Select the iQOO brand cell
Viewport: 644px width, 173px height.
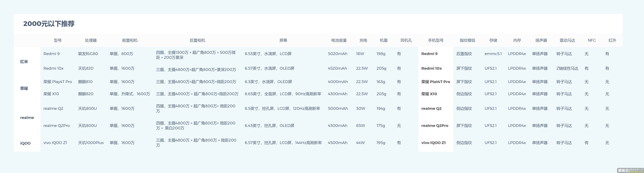pyautogui.click(x=25, y=143)
